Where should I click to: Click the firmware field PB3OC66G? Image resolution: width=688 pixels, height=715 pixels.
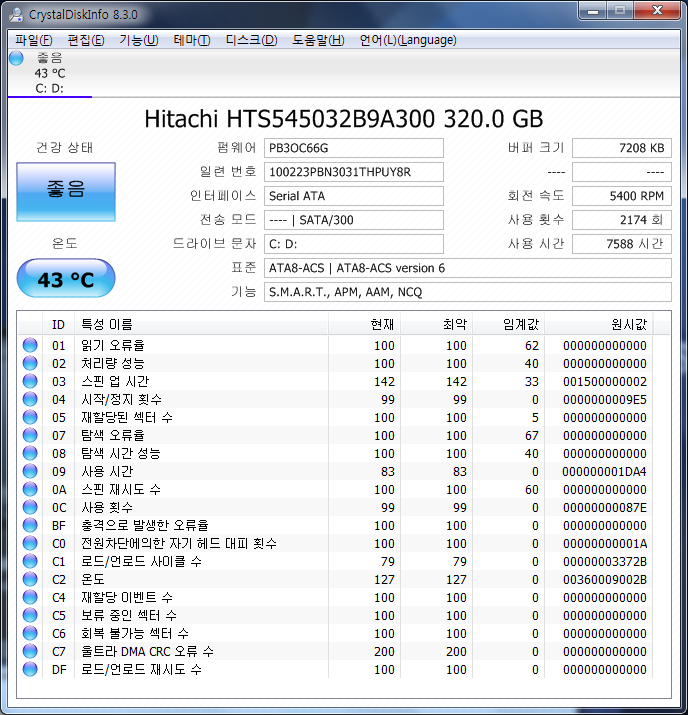353,148
